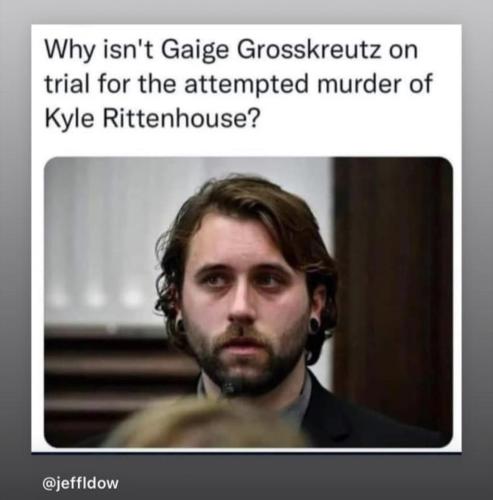Click the small microphone under the man's beard

(230, 388)
